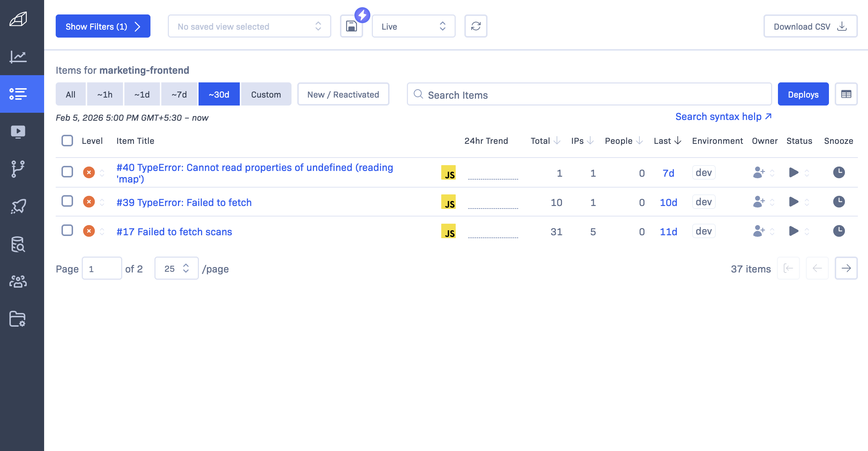Open the teams people icon in sidebar

coord(18,282)
